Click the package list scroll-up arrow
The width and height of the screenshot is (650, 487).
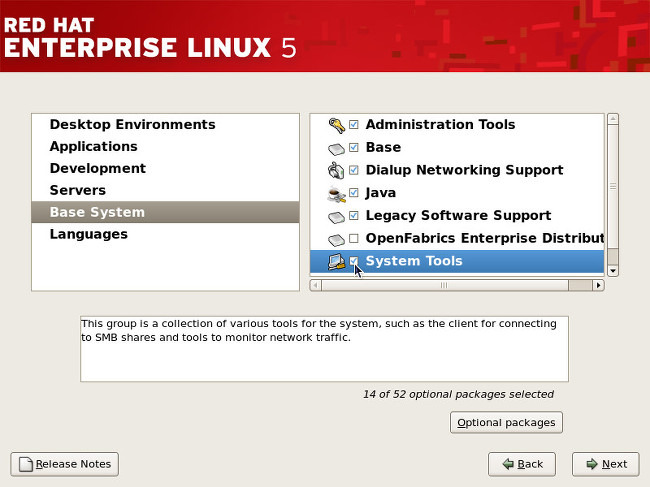(613, 119)
